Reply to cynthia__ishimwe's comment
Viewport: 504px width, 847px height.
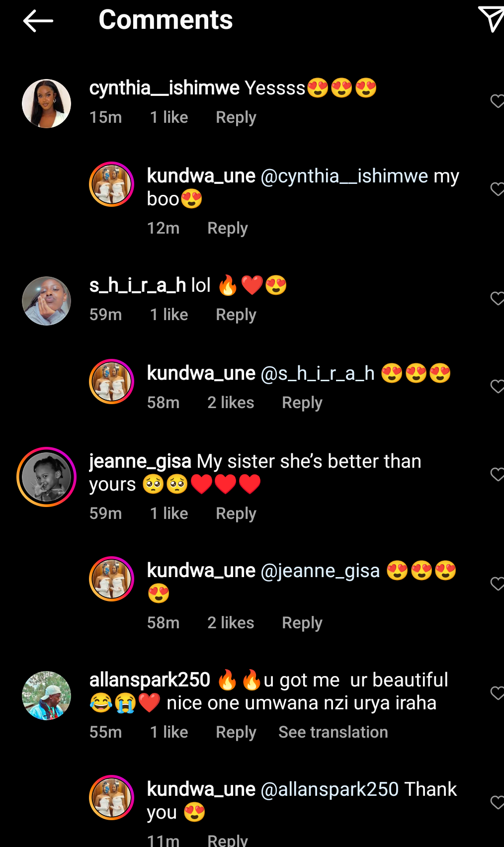coord(236,117)
